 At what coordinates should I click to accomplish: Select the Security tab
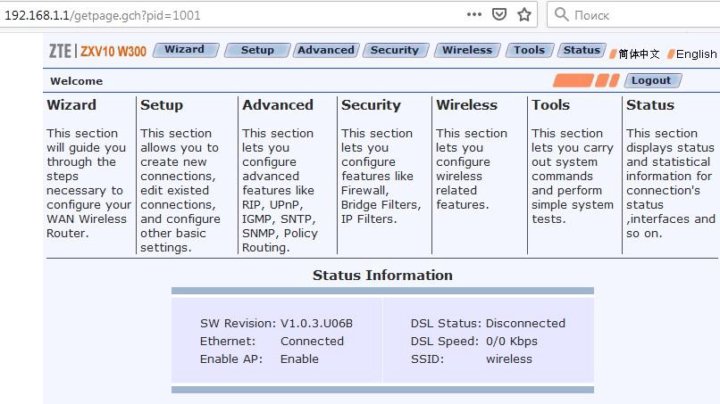point(395,50)
